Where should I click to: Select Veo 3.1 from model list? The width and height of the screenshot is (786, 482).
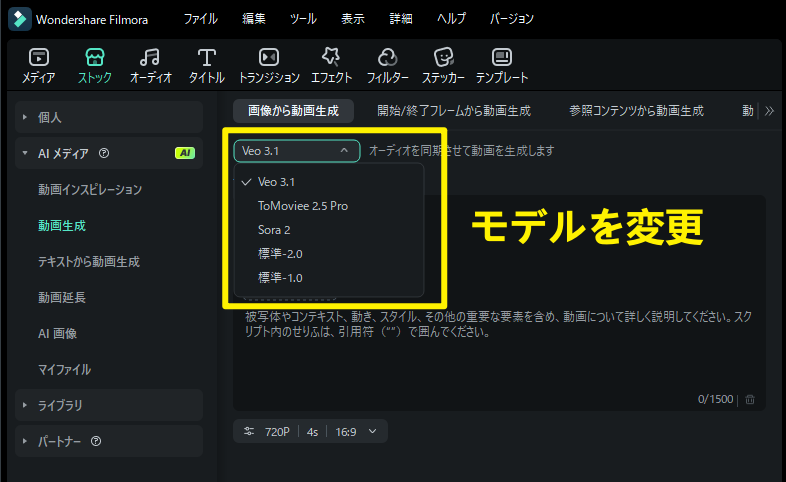[329, 182]
